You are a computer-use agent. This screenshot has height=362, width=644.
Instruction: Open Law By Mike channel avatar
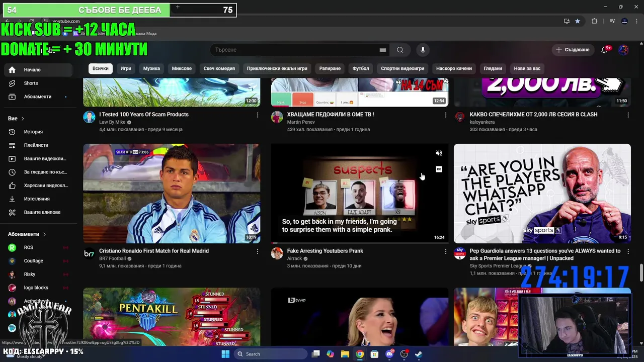[x=89, y=117]
